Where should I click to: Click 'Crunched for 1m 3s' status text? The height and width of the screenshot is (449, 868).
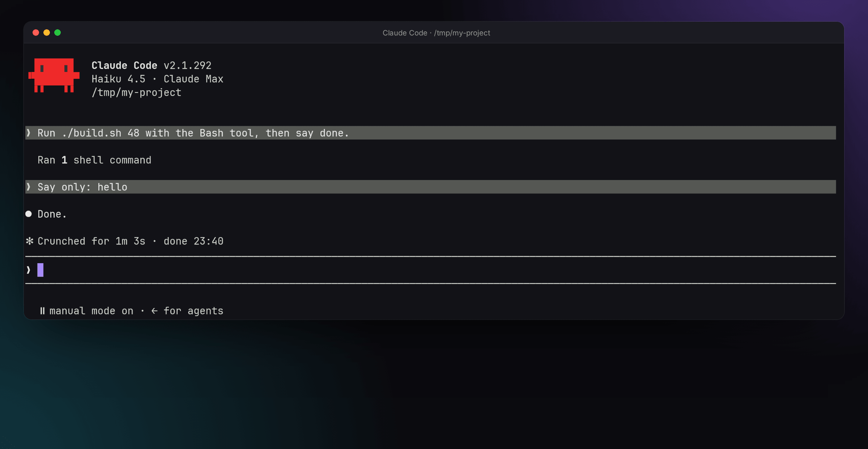[92, 241]
